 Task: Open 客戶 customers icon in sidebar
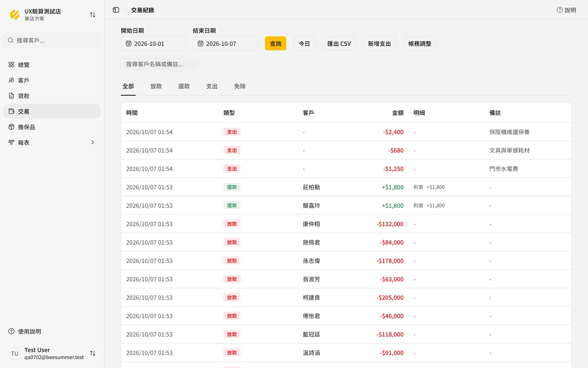11,80
